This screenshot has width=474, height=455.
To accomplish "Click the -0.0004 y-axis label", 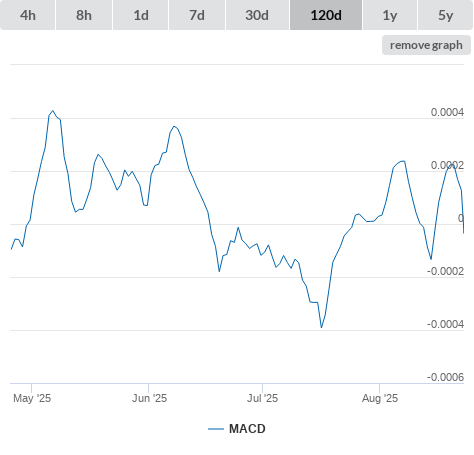I will (445, 324).
